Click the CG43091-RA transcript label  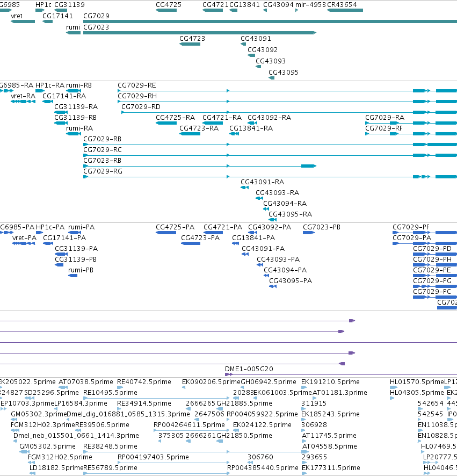(x=263, y=182)
